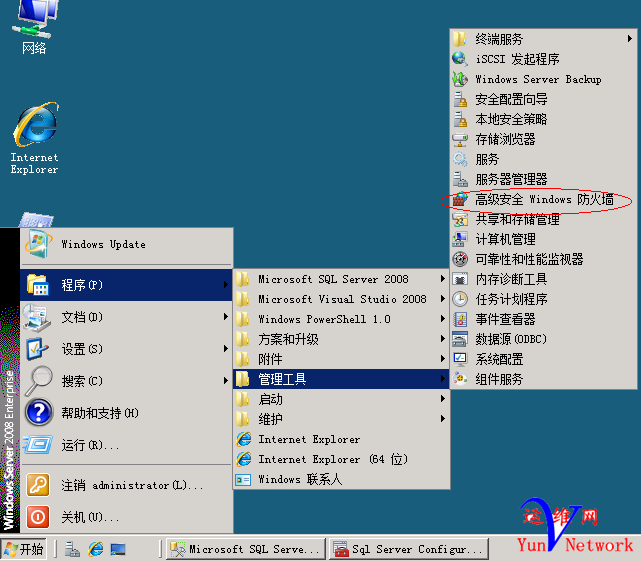Expand the 启动 submenu arrow
The width and height of the screenshot is (641, 562).
click(443, 399)
